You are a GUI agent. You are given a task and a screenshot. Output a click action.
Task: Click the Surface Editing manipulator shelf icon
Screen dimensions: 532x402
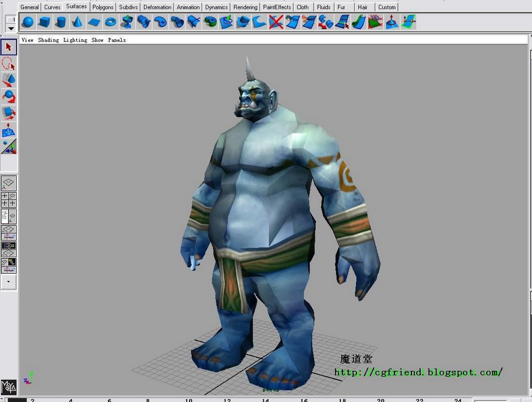(x=392, y=22)
